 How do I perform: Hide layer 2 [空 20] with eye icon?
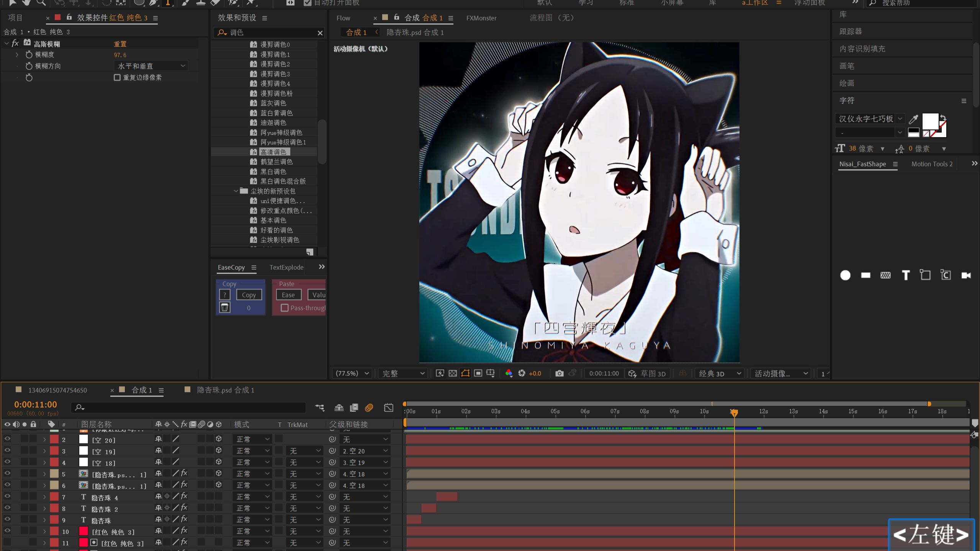tap(7, 439)
